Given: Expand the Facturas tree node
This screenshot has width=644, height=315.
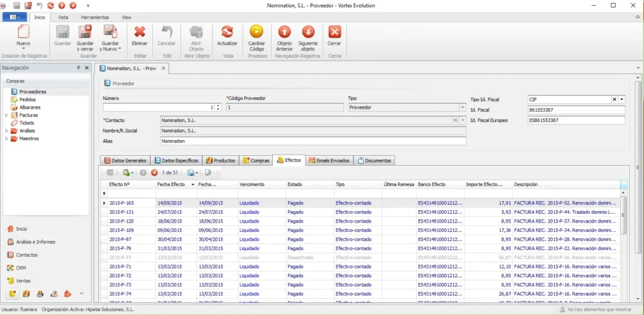Looking at the screenshot, I should point(6,116).
